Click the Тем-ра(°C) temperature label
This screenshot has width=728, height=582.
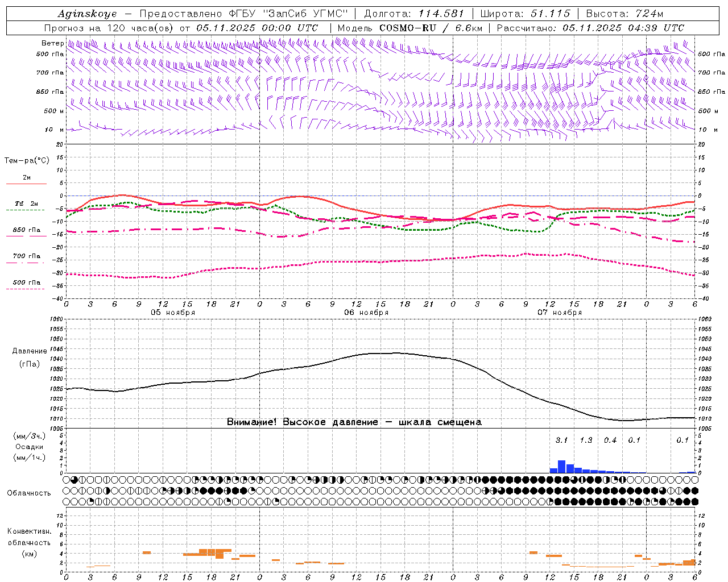(27, 161)
